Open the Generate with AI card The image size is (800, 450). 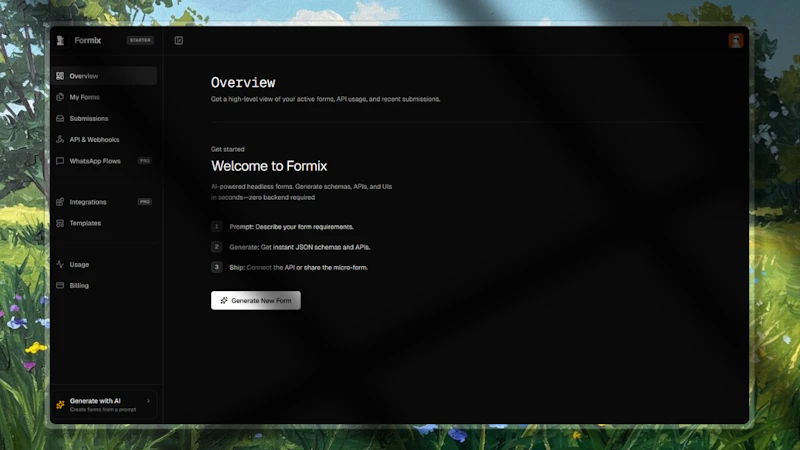point(104,405)
